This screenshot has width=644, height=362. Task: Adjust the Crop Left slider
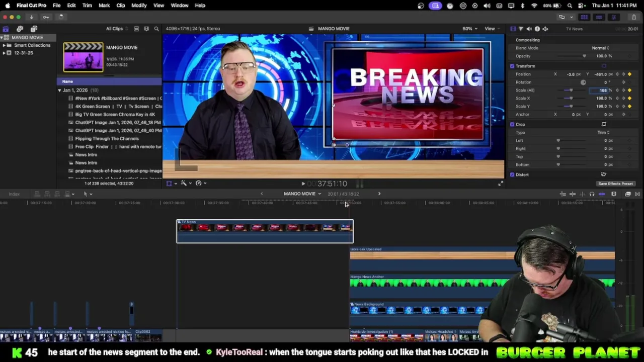pyautogui.click(x=571, y=141)
